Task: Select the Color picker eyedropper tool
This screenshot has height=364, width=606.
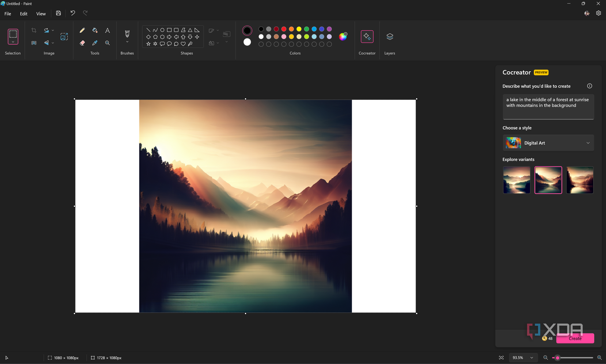Action: (95, 43)
